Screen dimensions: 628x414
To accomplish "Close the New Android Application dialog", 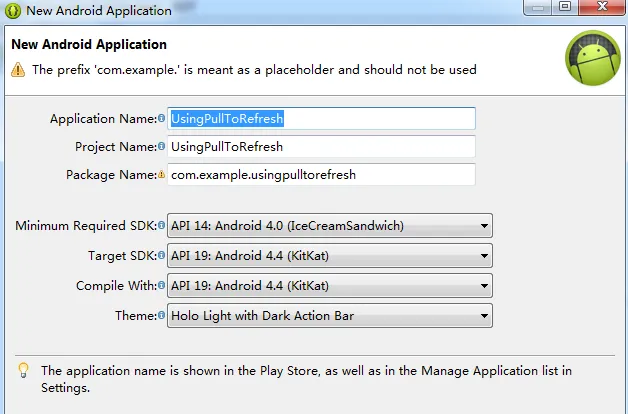I will tap(602, 7).
